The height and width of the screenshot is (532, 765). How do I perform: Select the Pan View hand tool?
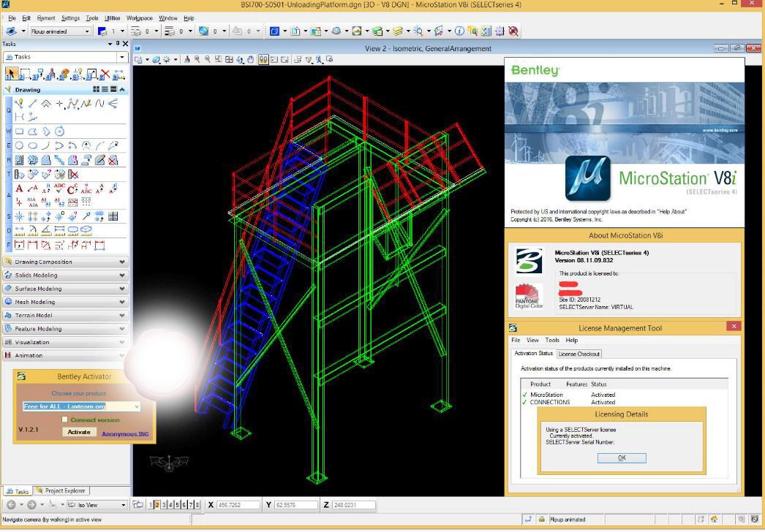click(251, 59)
